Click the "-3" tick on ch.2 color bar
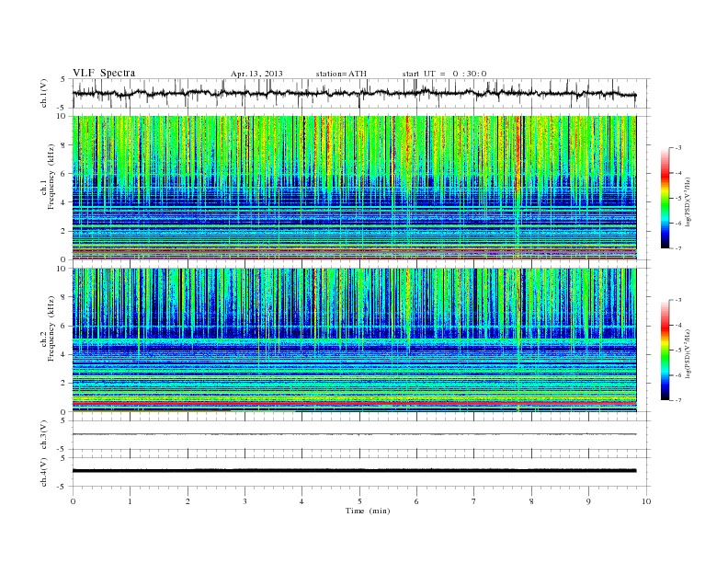 [x=678, y=300]
